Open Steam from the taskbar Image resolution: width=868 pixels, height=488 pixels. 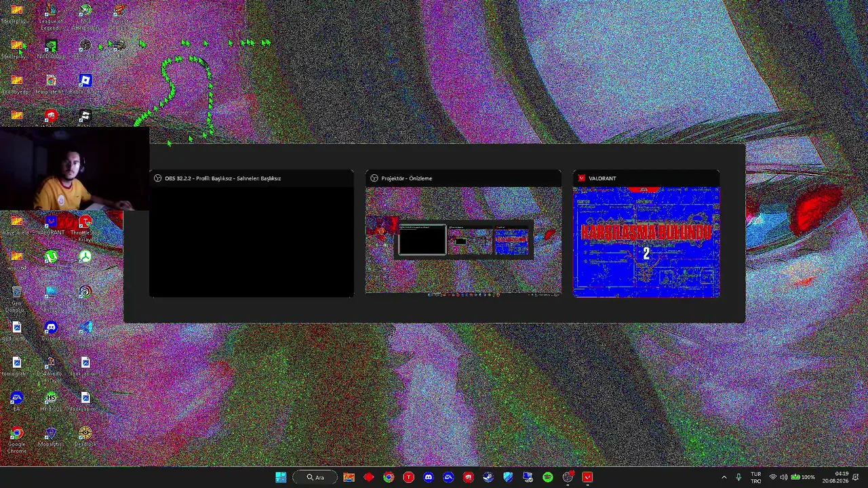tap(488, 477)
